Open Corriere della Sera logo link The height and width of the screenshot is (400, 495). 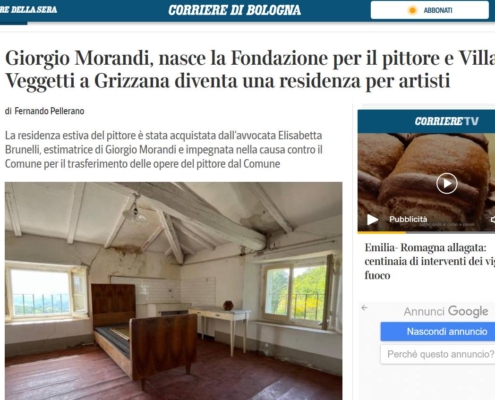point(28,10)
